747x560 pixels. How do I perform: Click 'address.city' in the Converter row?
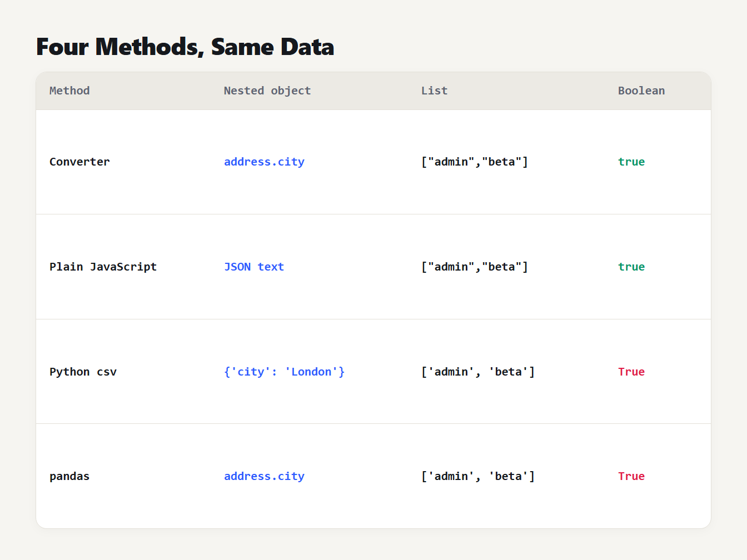pyautogui.click(x=264, y=162)
